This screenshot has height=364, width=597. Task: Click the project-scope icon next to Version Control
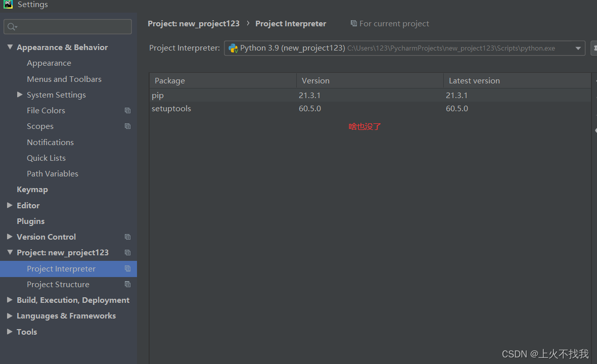[127, 237]
